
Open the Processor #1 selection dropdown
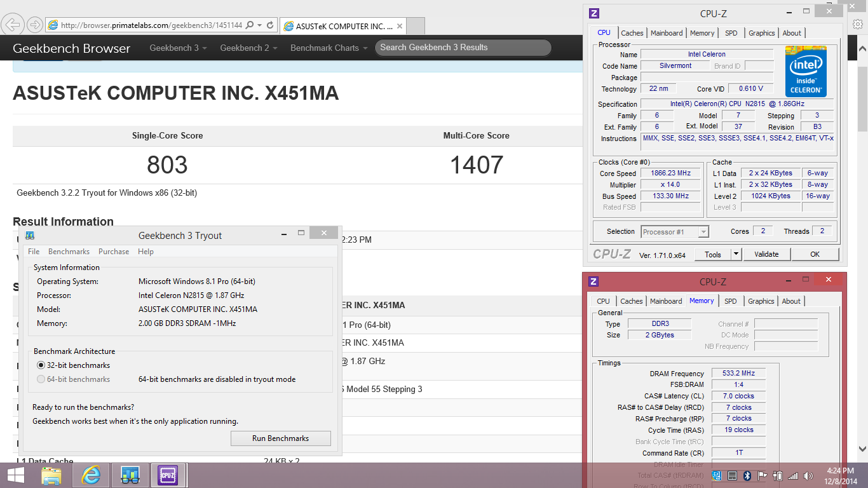click(x=675, y=232)
